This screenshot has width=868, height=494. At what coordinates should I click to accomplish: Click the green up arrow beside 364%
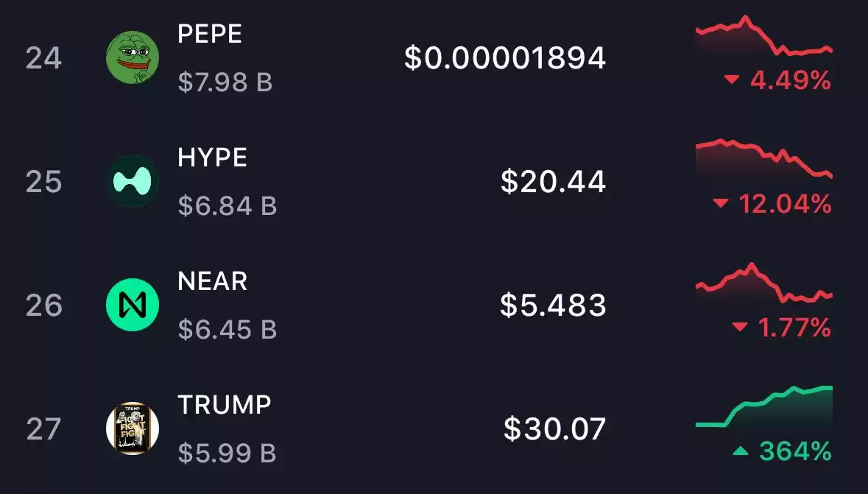741,451
